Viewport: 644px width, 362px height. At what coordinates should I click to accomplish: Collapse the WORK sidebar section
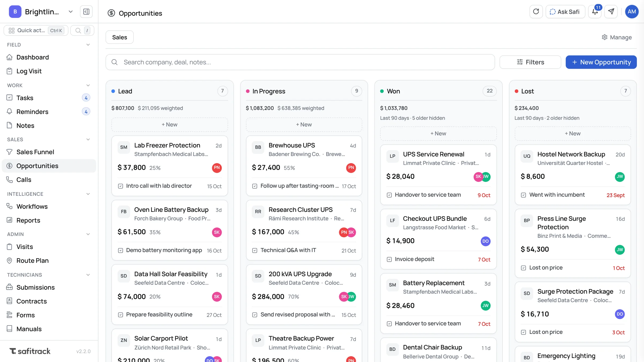[88, 86]
